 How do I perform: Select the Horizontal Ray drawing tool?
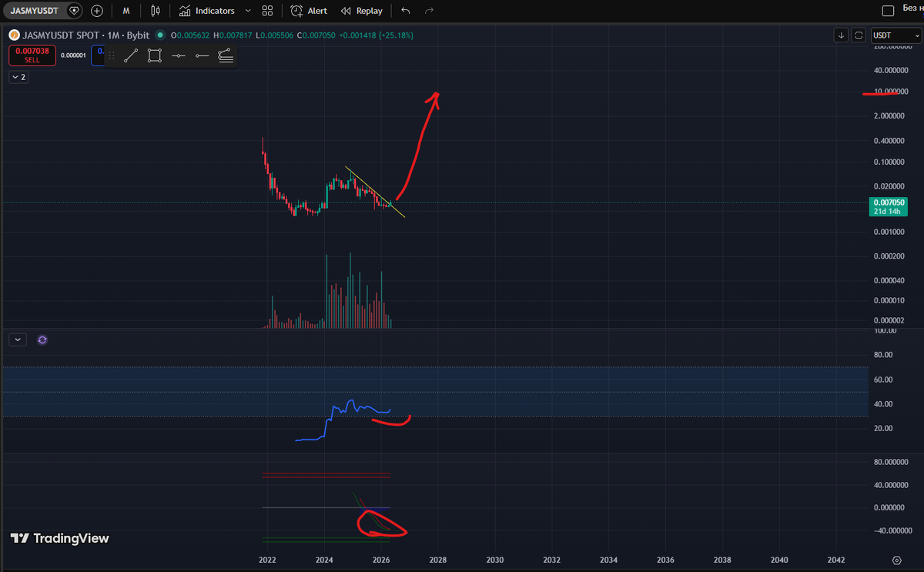(x=202, y=55)
